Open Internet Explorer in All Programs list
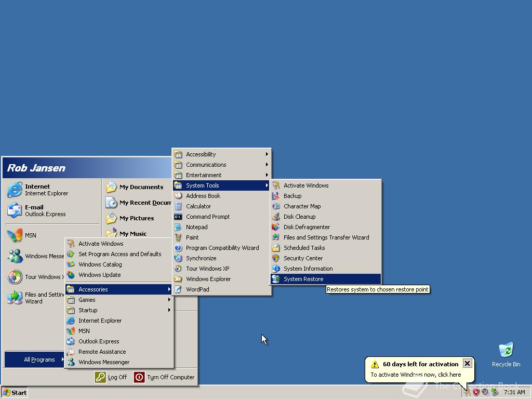 coord(119,321)
